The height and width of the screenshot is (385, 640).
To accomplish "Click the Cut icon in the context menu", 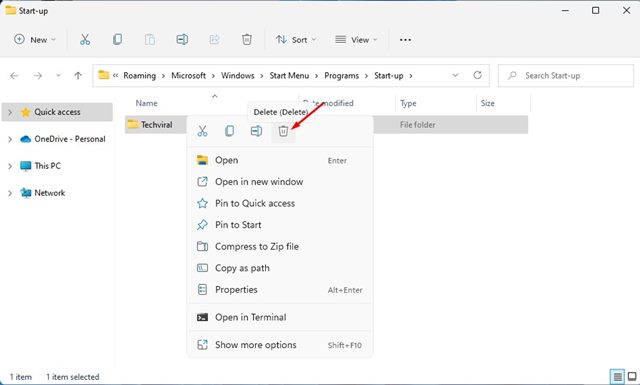I will click(202, 131).
